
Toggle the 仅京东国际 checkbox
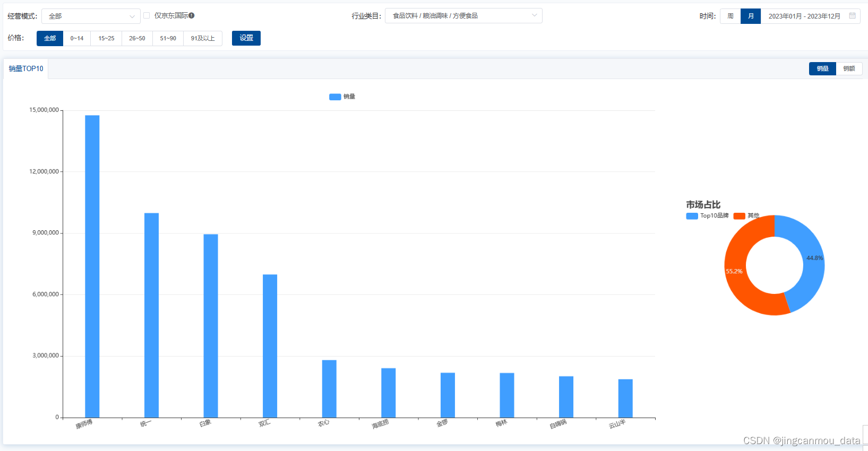click(x=147, y=15)
